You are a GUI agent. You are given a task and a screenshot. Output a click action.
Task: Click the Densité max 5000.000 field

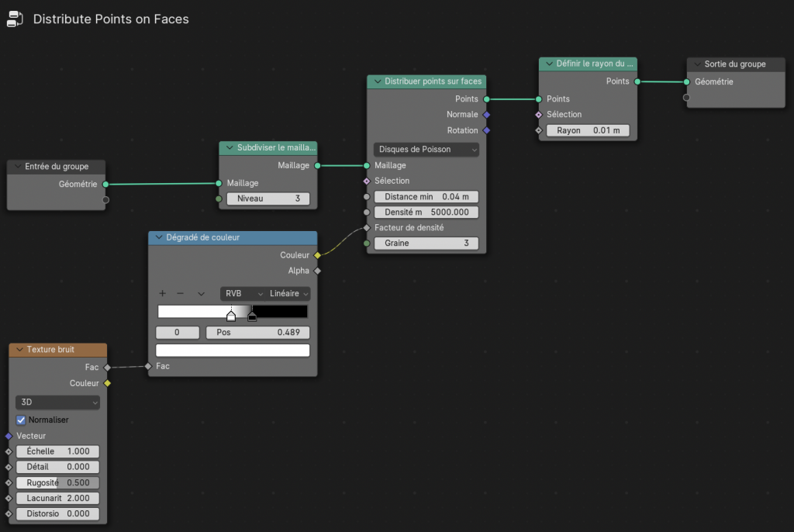click(x=426, y=212)
